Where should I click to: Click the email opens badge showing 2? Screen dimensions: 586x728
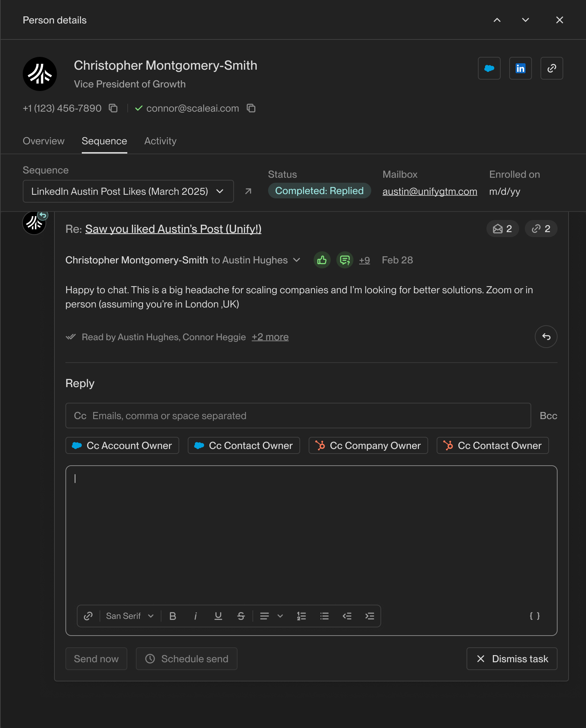click(503, 229)
